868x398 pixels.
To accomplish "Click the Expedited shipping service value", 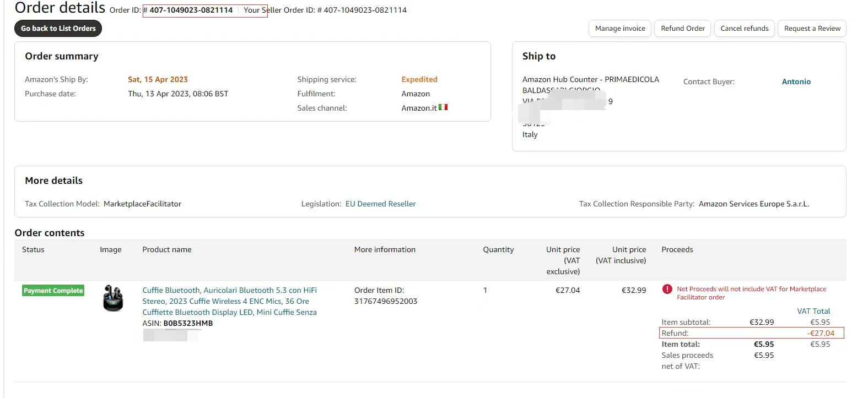I will [419, 79].
